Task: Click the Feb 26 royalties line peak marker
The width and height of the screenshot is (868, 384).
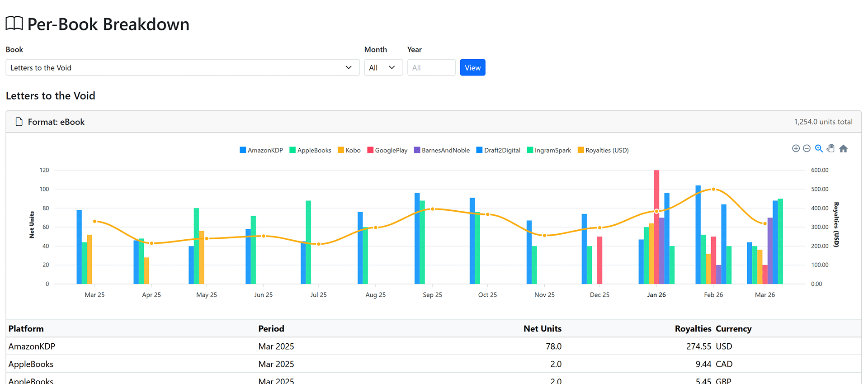Action: [713, 189]
